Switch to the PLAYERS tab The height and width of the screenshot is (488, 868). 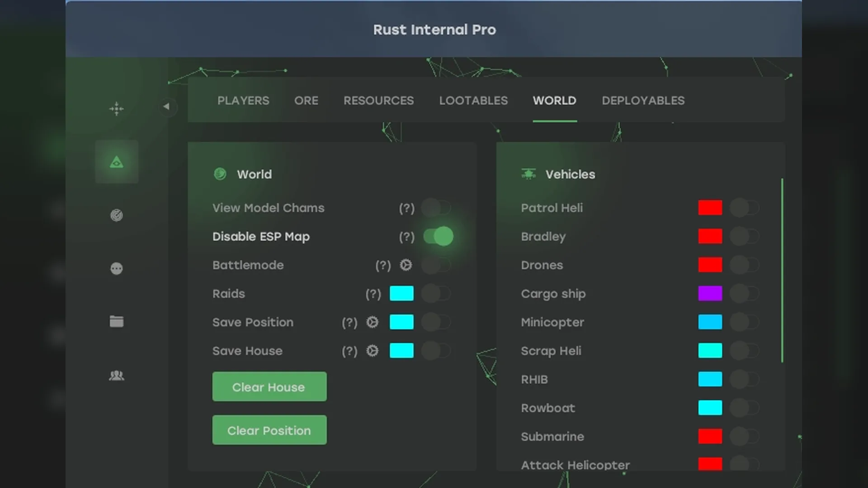pyautogui.click(x=243, y=100)
